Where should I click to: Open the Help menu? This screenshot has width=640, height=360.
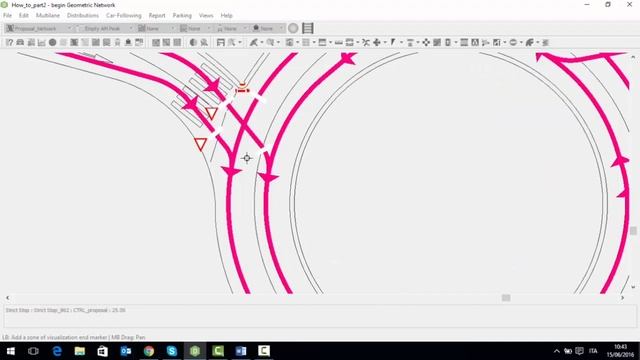[x=227, y=16]
